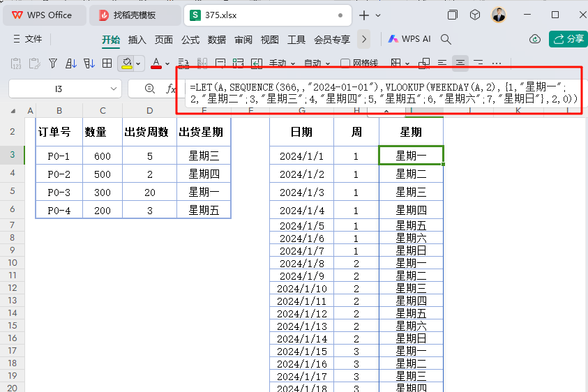Click the fx insert function icon
588x392 pixels.
[x=171, y=89]
